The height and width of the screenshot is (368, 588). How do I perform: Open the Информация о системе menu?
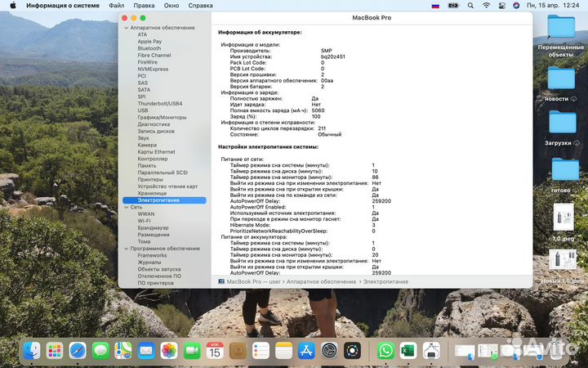[63, 6]
